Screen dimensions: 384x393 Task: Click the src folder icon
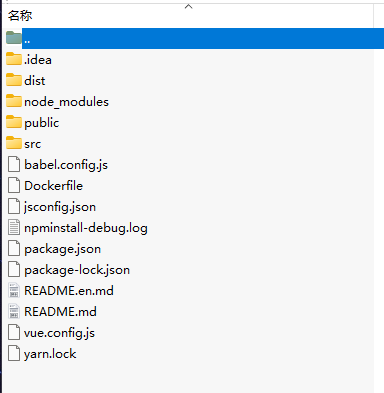[x=14, y=143]
